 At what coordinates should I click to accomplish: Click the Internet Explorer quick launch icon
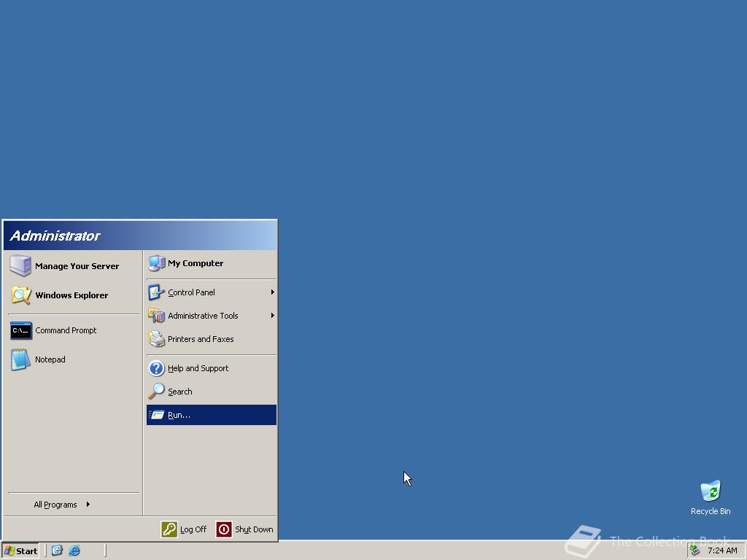[x=74, y=551]
